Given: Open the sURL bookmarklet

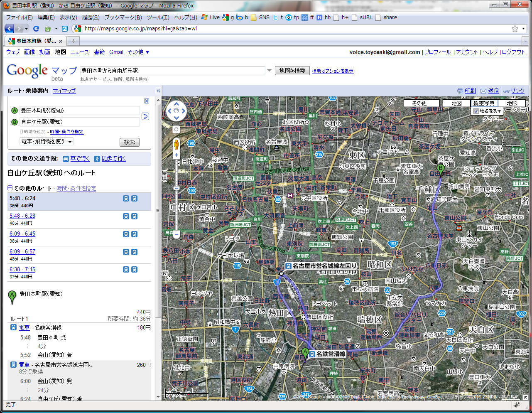Looking at the screenshot, I should (362, 17).
